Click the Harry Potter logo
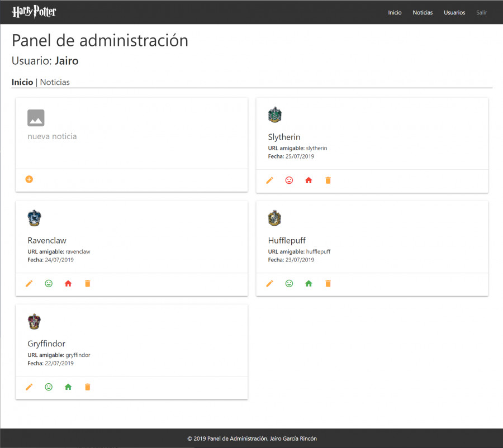 click(34, 12)
